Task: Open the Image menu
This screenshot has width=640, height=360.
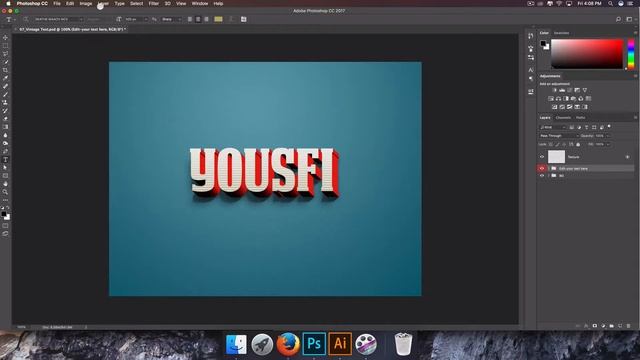Action: pyautogui.click(x=86, y=3)
